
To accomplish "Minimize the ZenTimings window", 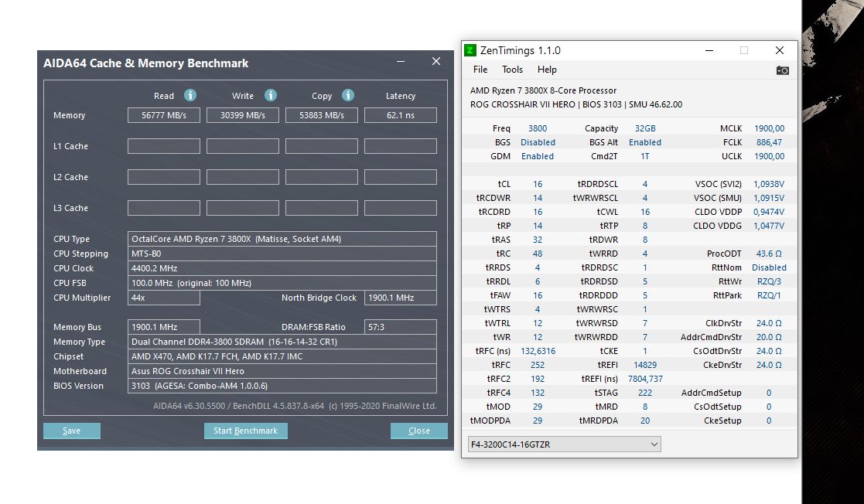I will point(709,50).
